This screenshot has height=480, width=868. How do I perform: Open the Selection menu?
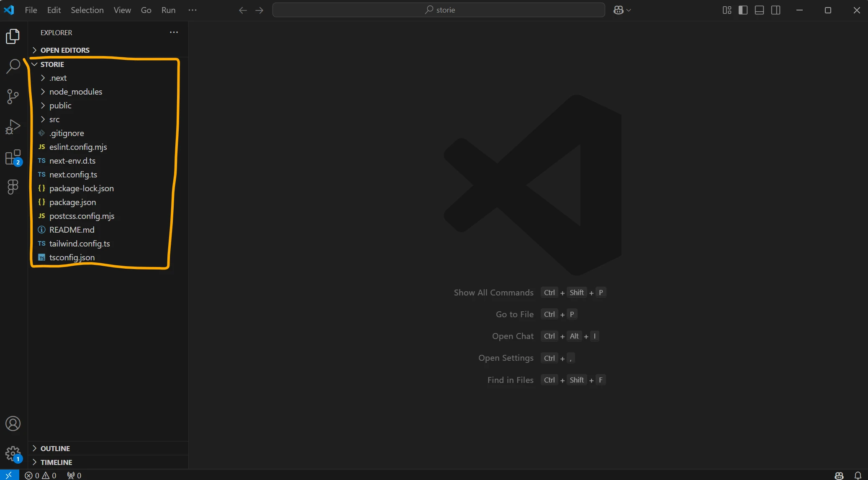pos(87,10)
